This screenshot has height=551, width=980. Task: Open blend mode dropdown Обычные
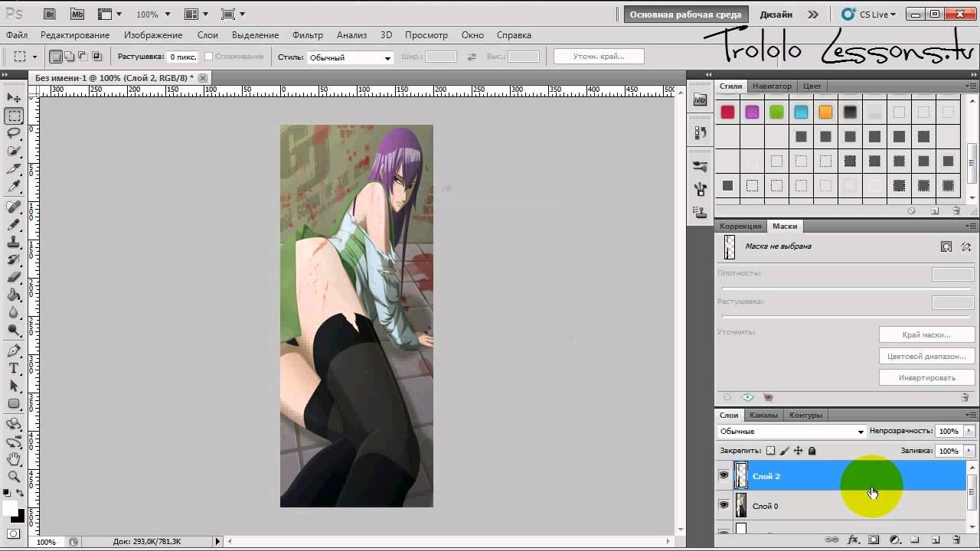click(x=792, y=431)
